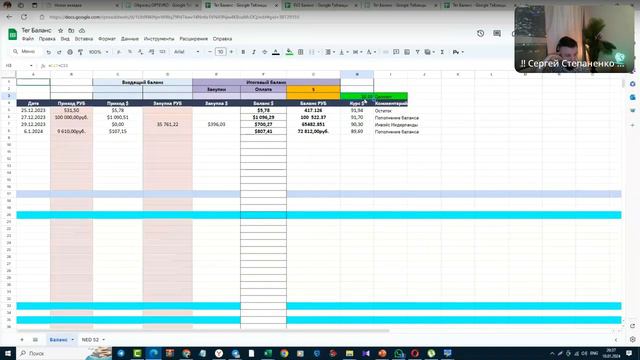Viewport: 640px width, 360px height.
Task: Open Chrome from the taskbar
Action: point(284,353)
